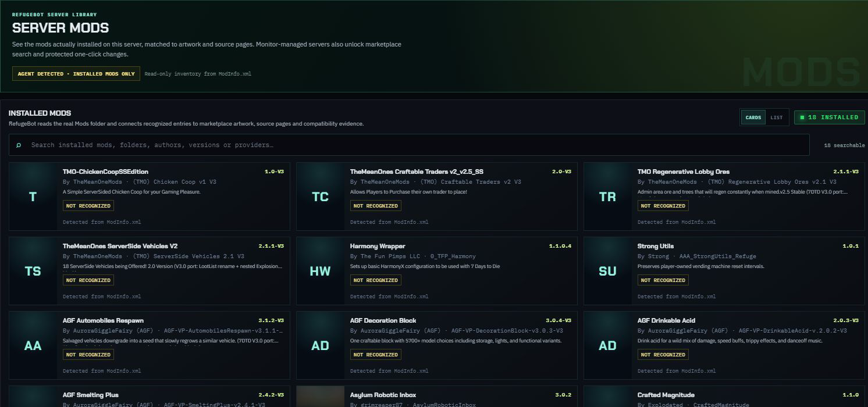868x407 pixels.
Task: Click the Installed Mods section heading
Action: (40, 113)
